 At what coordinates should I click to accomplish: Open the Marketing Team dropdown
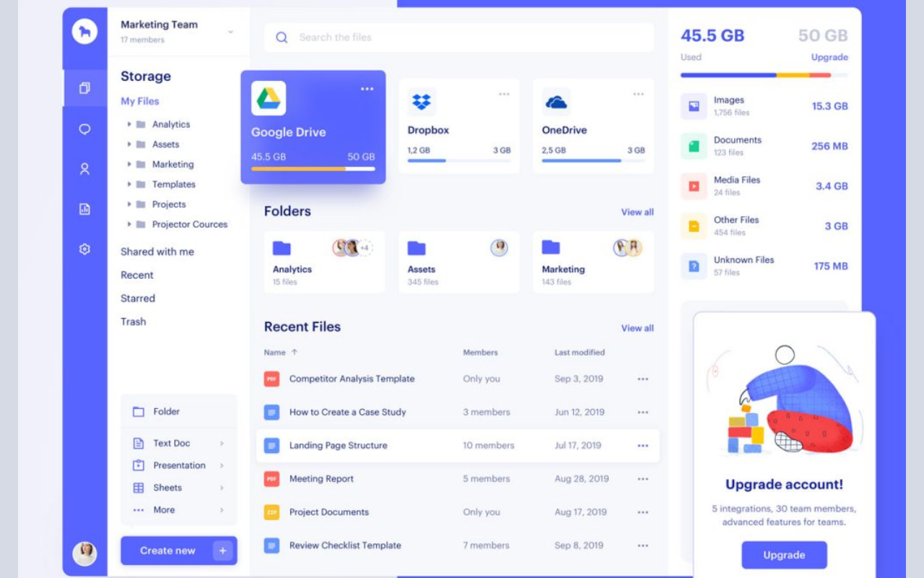[x=230, y=32]
